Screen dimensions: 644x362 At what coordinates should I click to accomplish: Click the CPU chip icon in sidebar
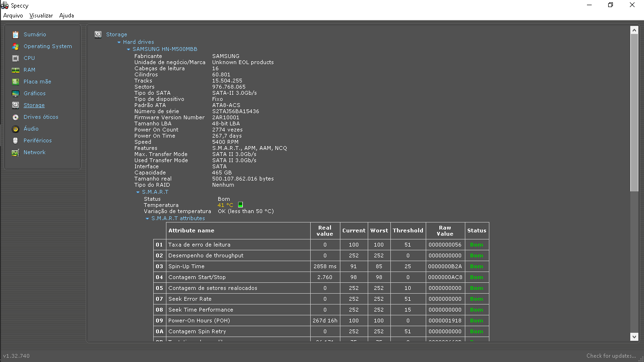pyautogui.click(x=16, y=58)
